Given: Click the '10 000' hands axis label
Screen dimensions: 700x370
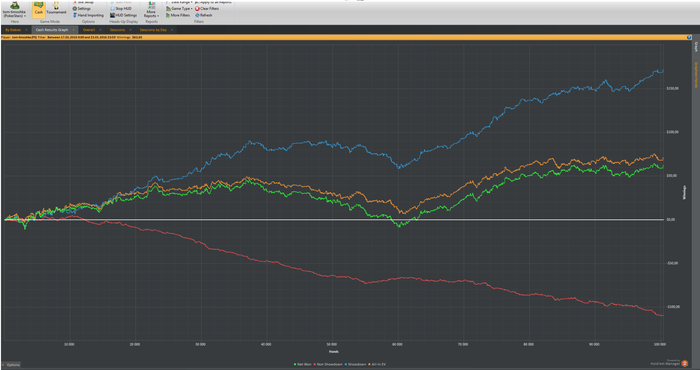Looking at the screenshot, I should click(x=69, y=345).
